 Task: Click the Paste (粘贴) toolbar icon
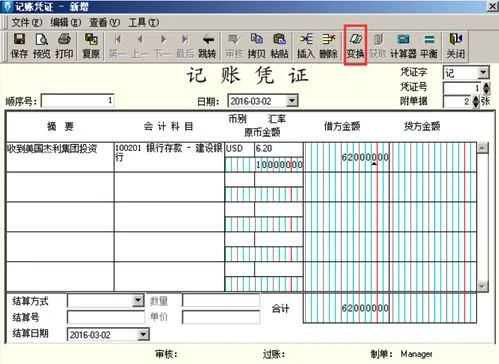[279, 46]
